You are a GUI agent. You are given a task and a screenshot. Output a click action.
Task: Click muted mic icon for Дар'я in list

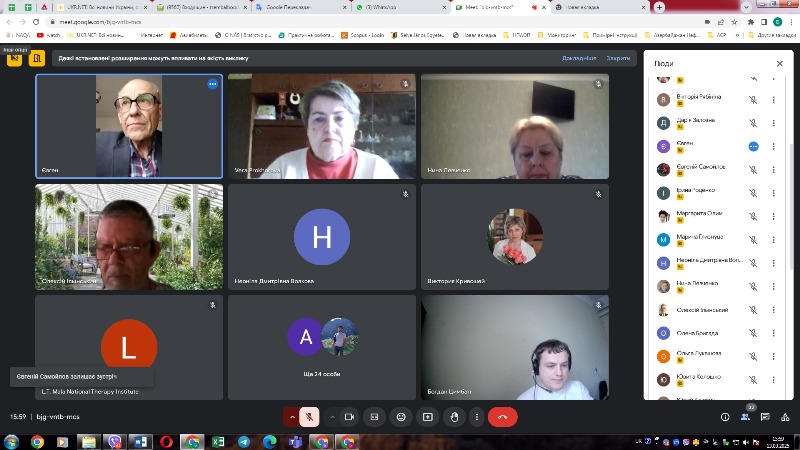[753, 123]
